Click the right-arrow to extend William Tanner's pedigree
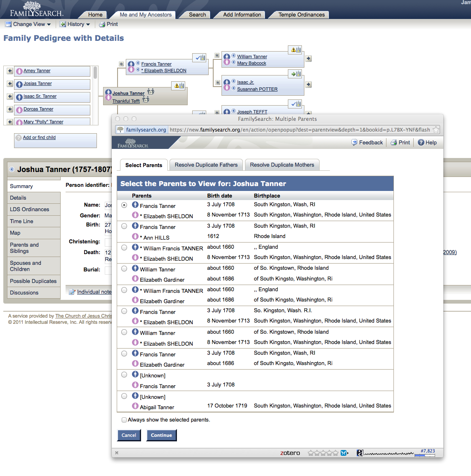 (x=309, y=59)
